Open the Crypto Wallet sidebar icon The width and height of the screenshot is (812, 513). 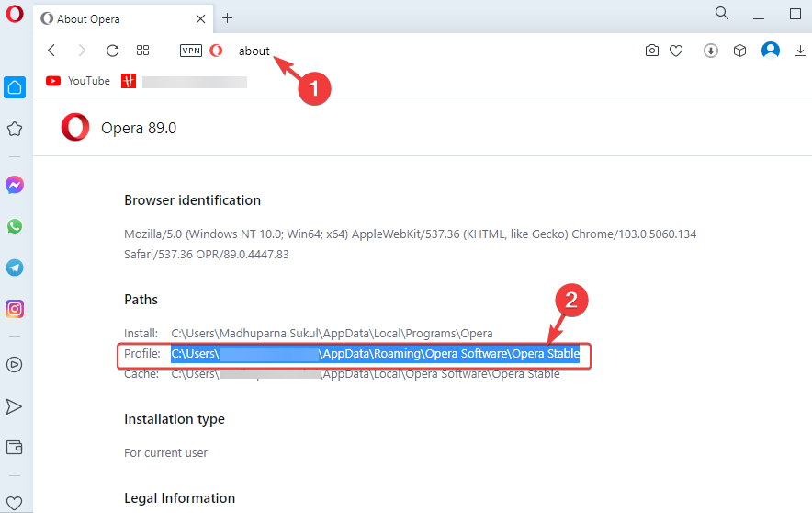click(x=14, y=447)
